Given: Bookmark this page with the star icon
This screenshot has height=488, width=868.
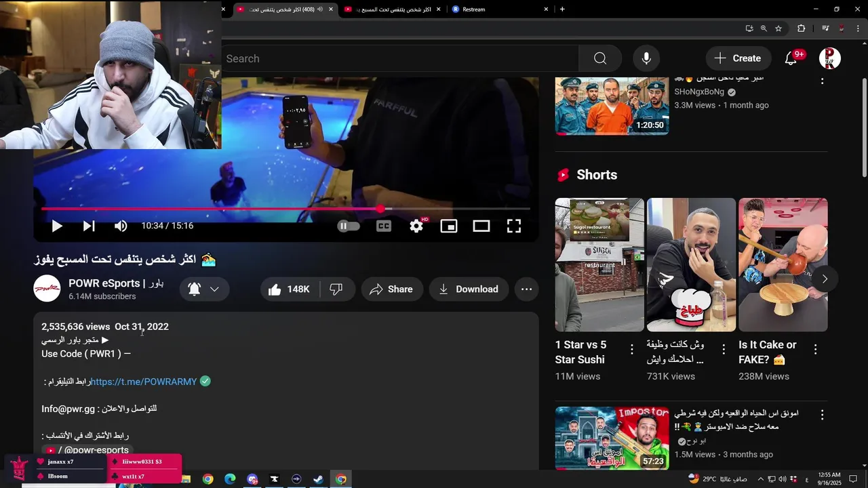Looking at the screenshot, I should coord(778,28).
